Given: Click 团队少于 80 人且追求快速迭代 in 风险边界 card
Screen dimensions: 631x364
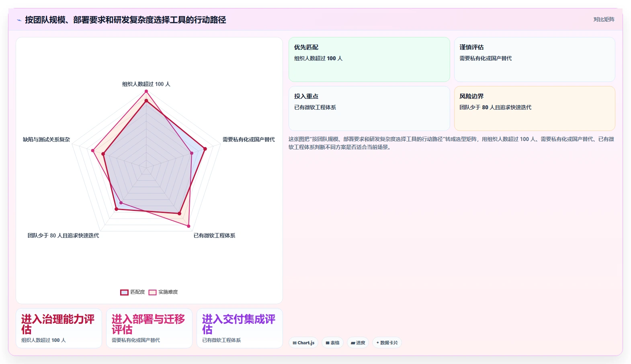Looking at the screenshot, I should pos(495,107).
